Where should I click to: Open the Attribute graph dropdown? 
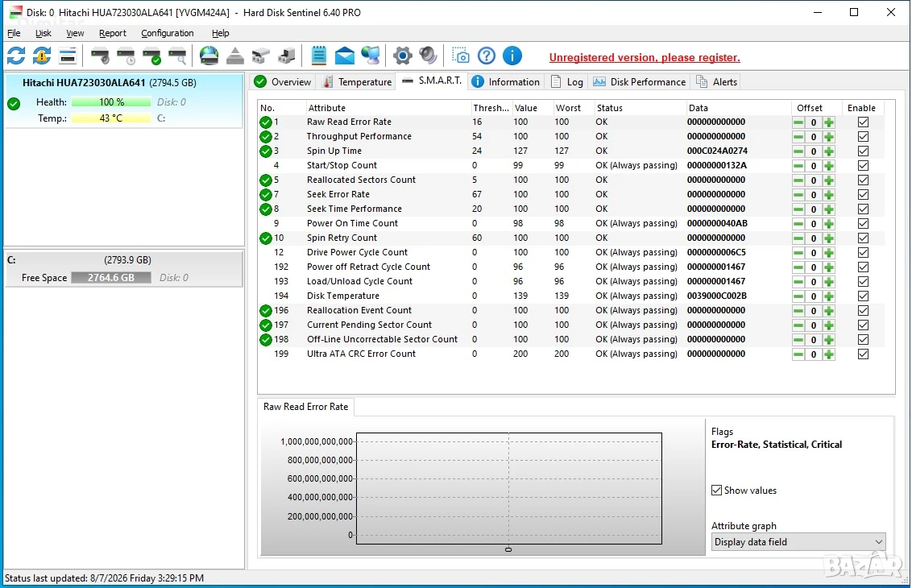pyautogui.click(x=798, y=542)
